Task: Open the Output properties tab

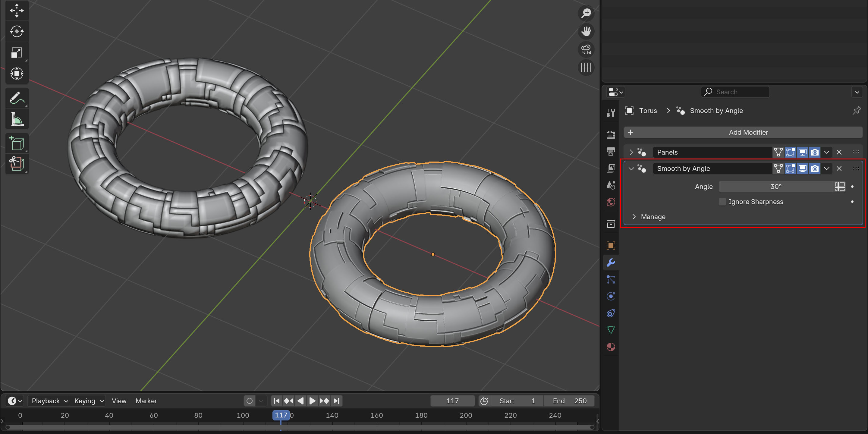Action: click(611, 151)
